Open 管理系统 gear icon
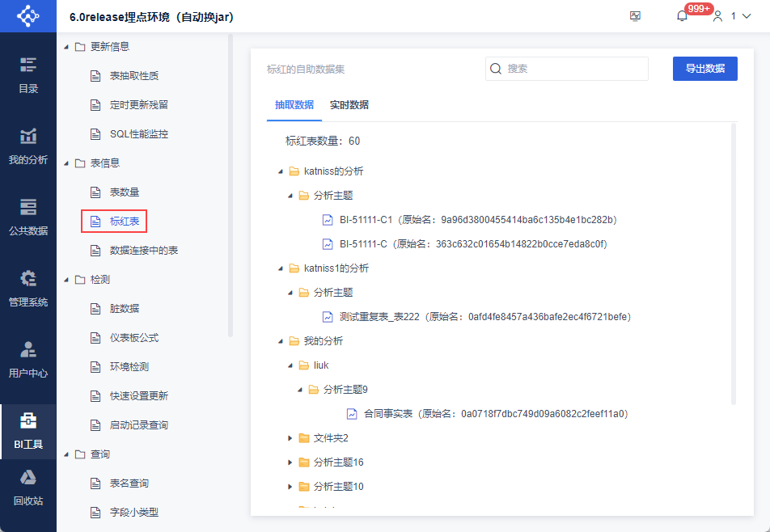 (28, 289)
